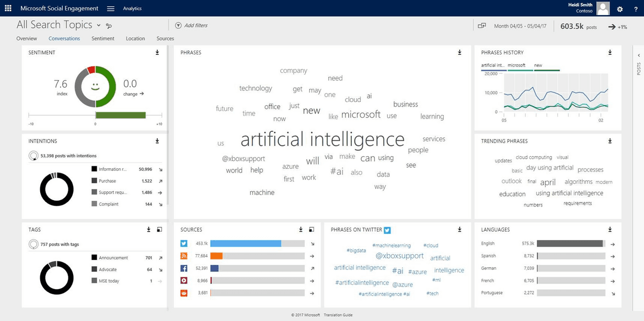Download the Phrases word cloud
This screenshot has width=644, height=321.
(459, 52)
